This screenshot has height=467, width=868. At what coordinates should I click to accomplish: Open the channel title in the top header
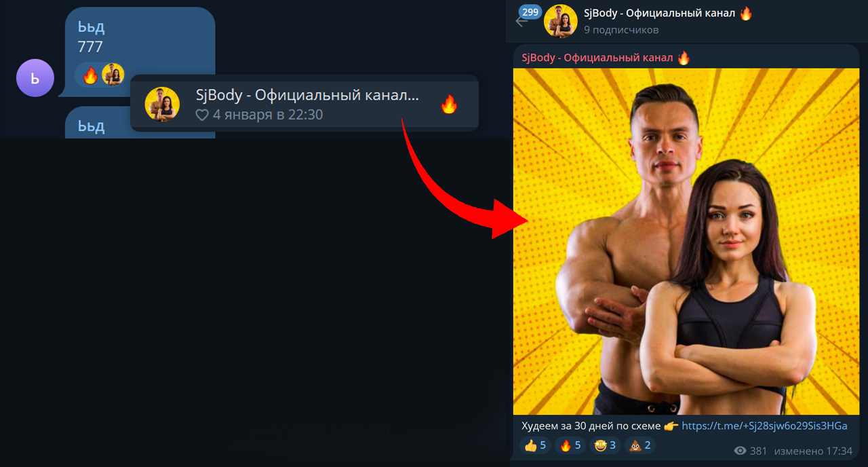(659, 14)
